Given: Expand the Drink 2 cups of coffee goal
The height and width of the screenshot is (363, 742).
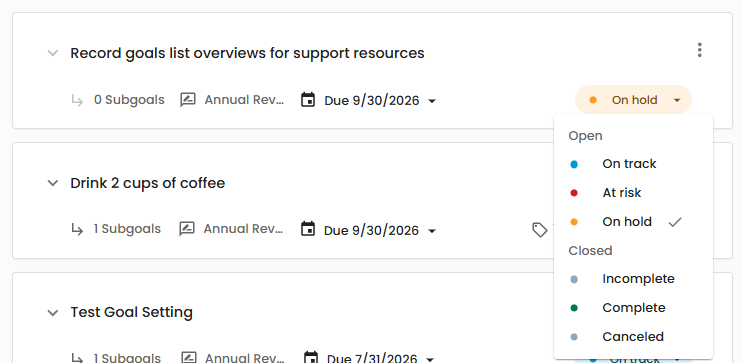Looking at the screenshot, I should tap(53, 183).
